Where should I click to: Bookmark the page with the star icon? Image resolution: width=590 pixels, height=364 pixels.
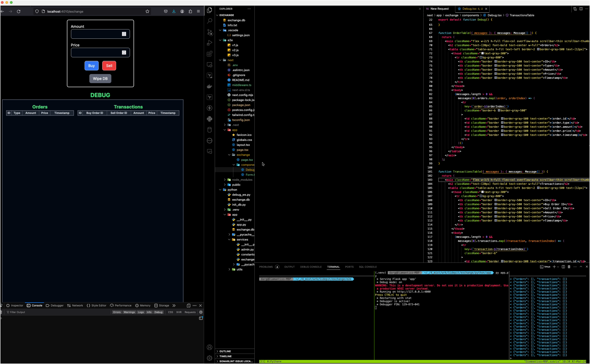tap(147, 11)
